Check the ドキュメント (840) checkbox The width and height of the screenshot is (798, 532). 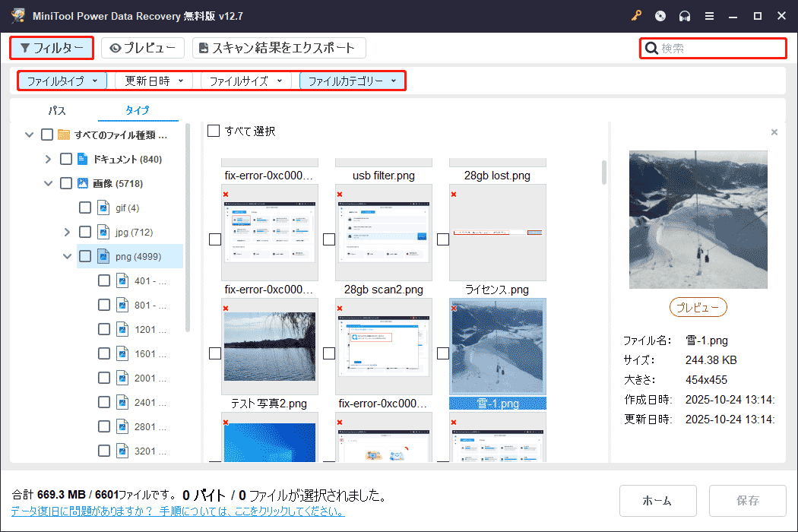pos(67,159)
